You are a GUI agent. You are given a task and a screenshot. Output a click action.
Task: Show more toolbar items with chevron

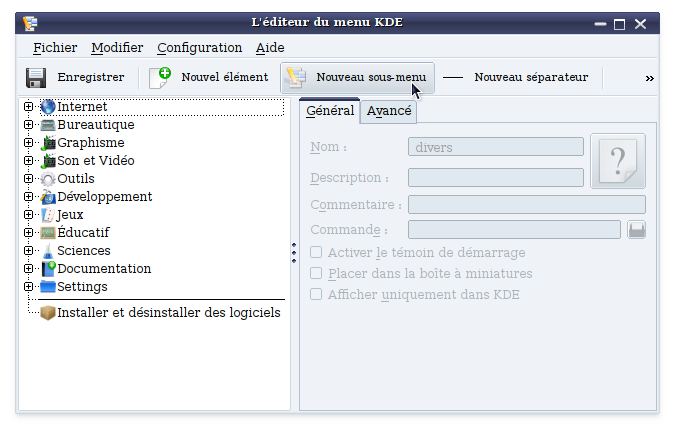650,78
